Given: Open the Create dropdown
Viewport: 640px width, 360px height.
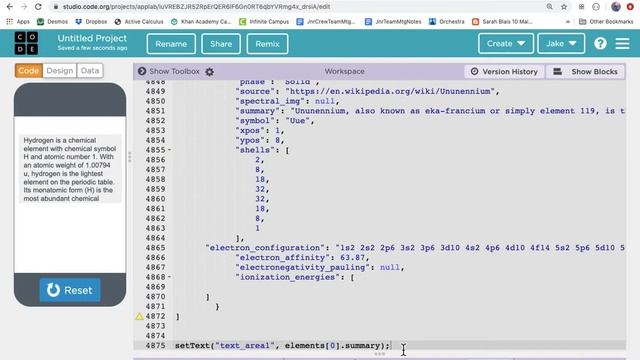Looking at the screenshot, I should [x=506, y=43].
